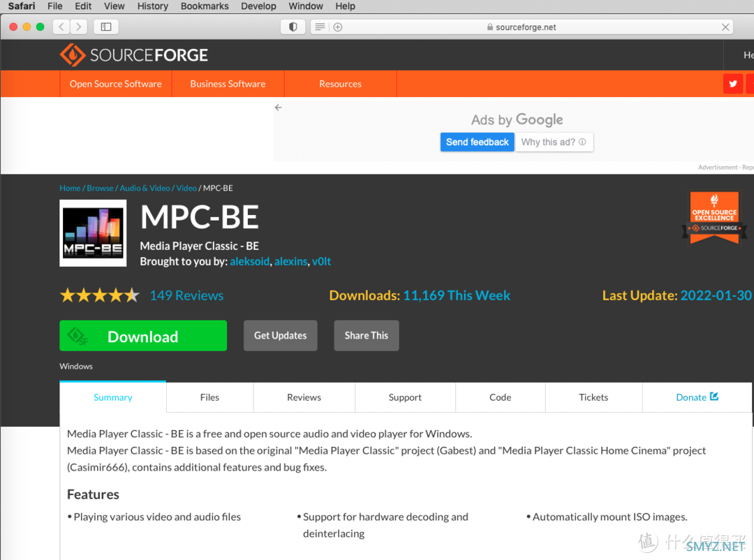Image resolution: width=754 pixels, height=560 pixels.
Task: Switch to the Reviews tab
Action: 304,397
